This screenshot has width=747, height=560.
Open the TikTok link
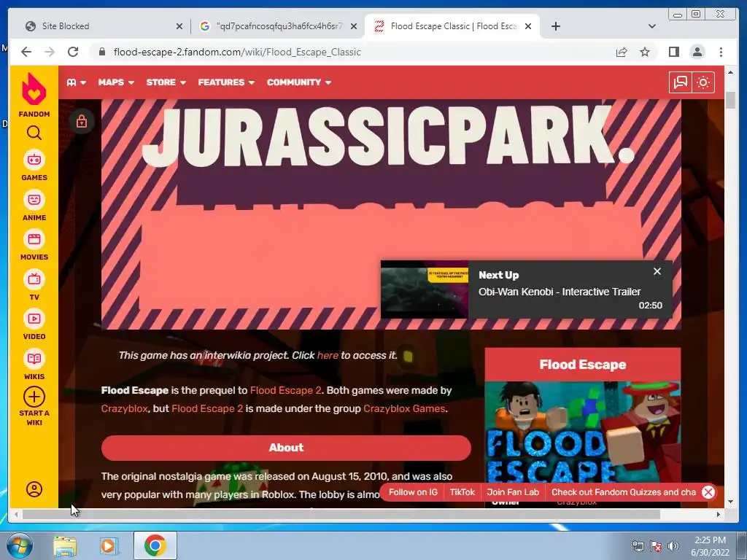pos(462,492)
